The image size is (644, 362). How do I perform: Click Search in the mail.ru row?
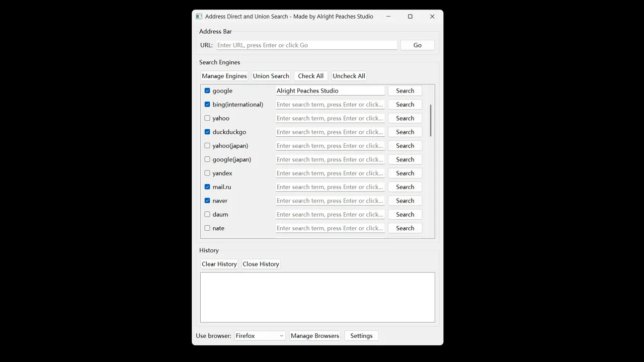pos(405,187)
